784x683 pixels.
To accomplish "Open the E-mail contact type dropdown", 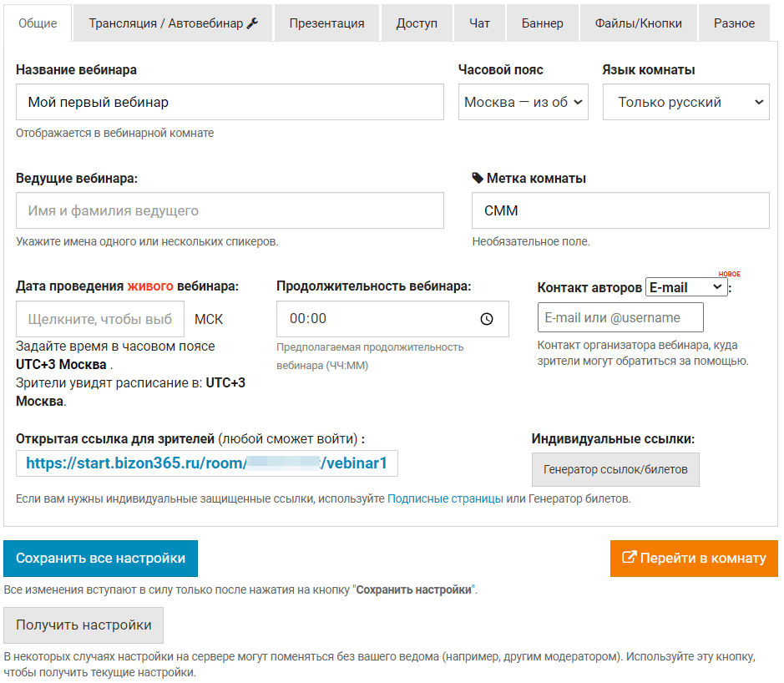I will click(686, 287).
